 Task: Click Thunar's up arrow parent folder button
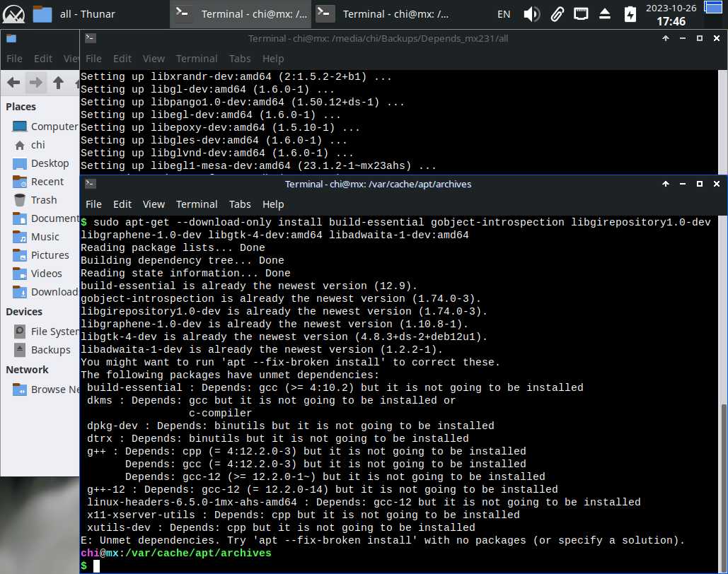[58, 83]
